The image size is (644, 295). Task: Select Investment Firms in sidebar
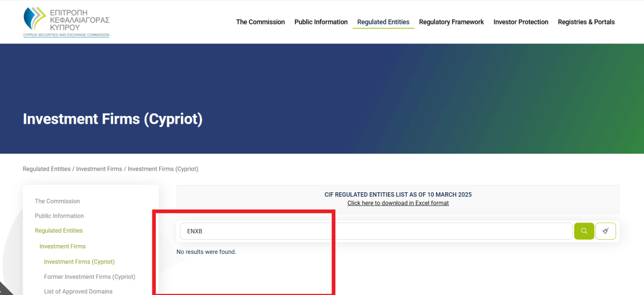coord(63,246)
